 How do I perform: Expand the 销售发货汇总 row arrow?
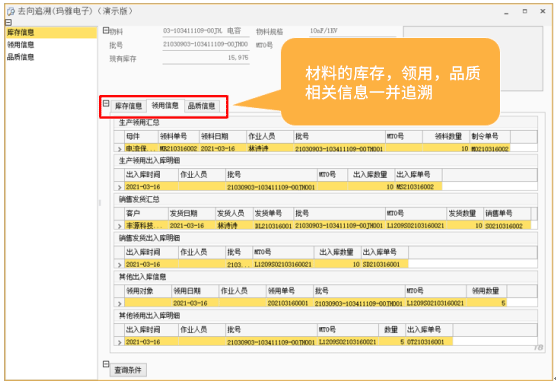pyautogui.click(x=119, y=226)
